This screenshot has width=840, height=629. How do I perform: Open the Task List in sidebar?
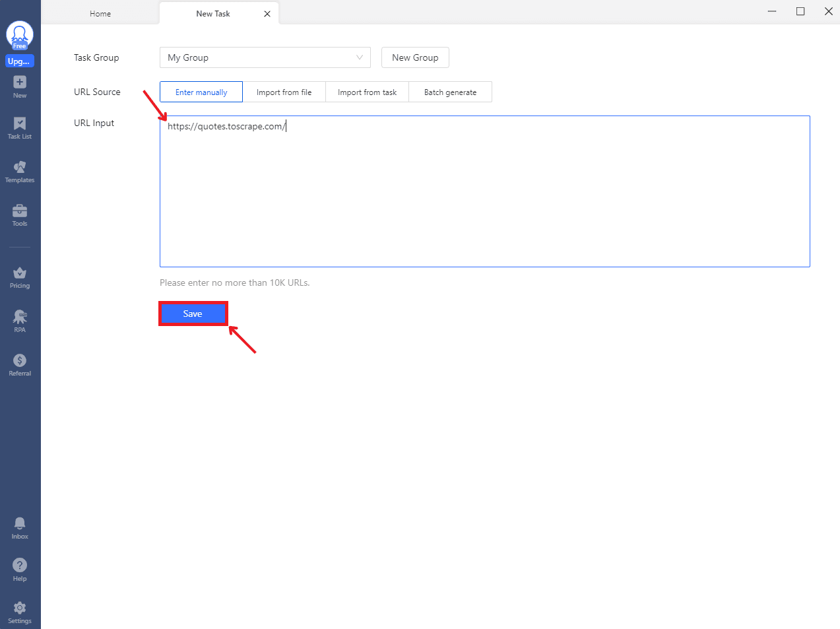[20, 124]
